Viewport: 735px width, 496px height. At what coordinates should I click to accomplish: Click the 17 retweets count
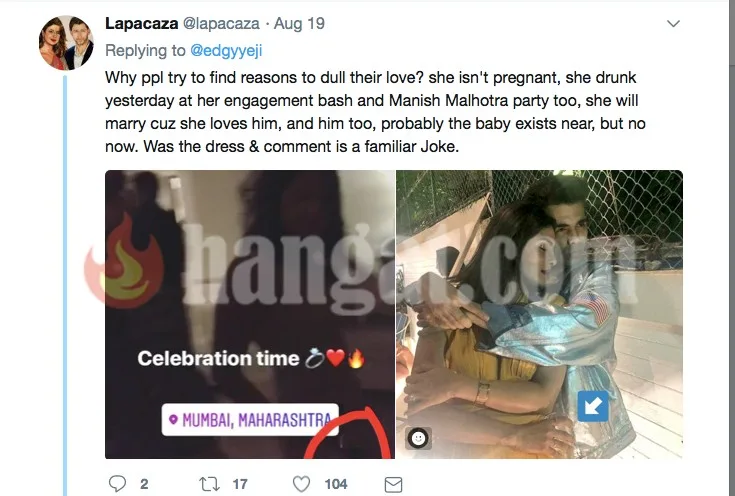pyautogui.click(x=241, y=483)
